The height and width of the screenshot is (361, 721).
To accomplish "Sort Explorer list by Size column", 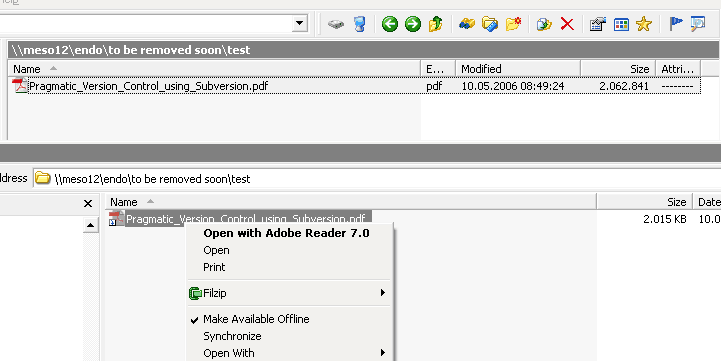I will coord(644,202).
